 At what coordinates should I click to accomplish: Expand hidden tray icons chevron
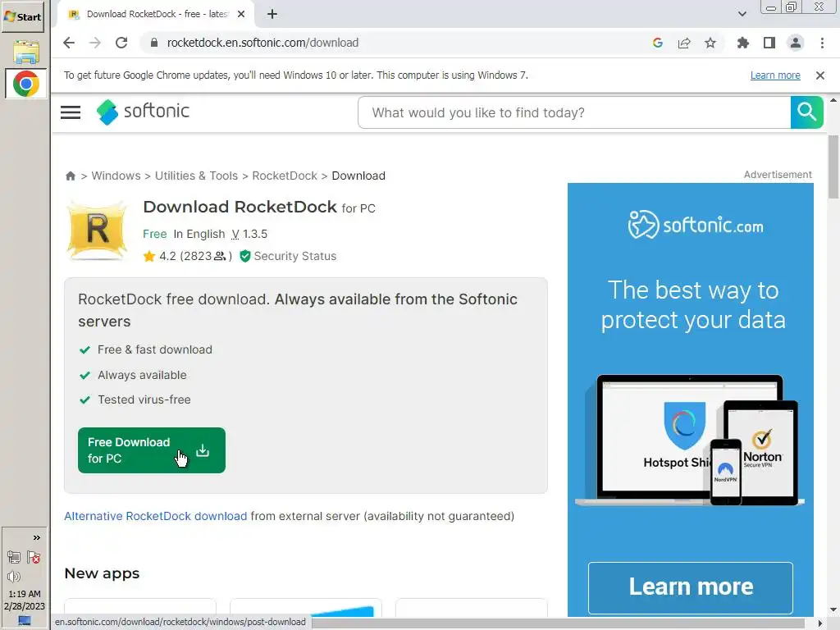pyautogui.click(x=36, y=538)
